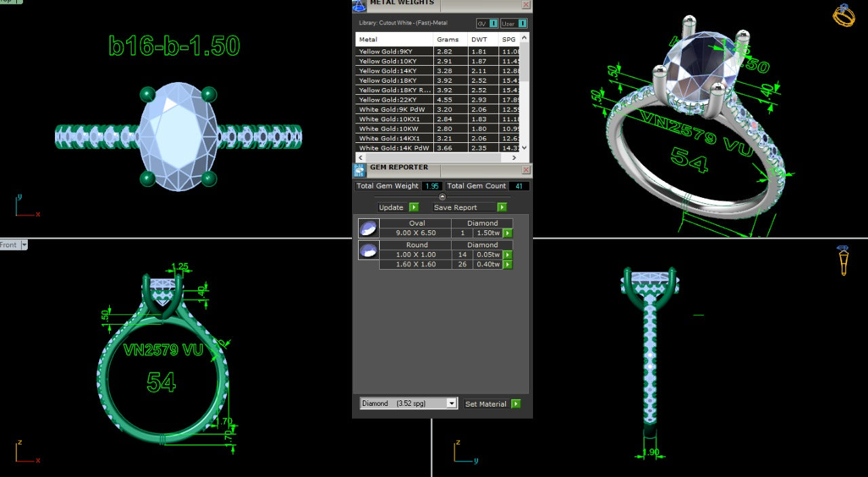Open the Diamond (3.52 spg) material dropdown
The height and width of the screenshot is (477, 868).
pos(409,403)
